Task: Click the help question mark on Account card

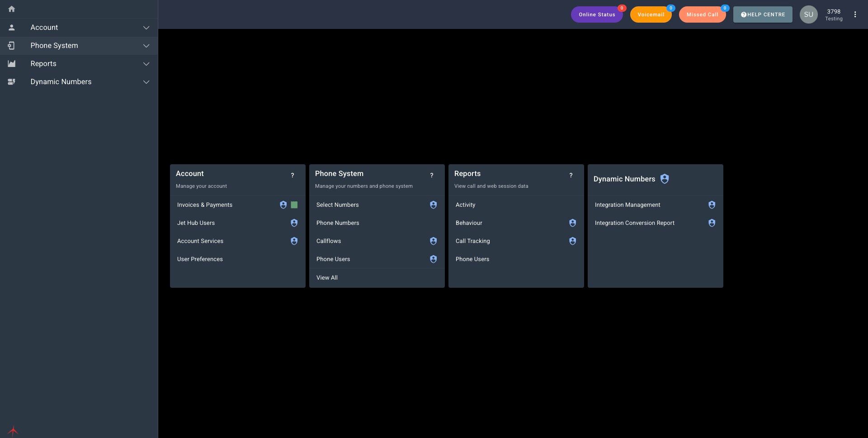Action: pos(292,175)
